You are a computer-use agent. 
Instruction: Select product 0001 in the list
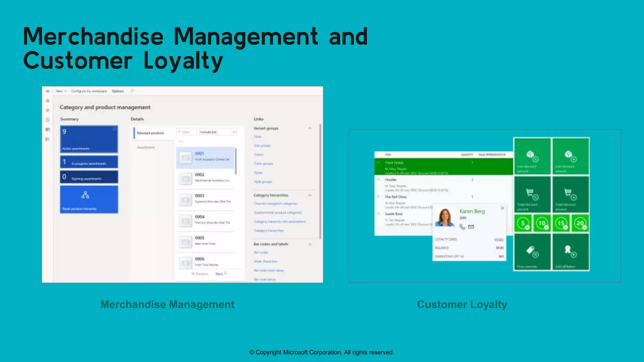206,158
